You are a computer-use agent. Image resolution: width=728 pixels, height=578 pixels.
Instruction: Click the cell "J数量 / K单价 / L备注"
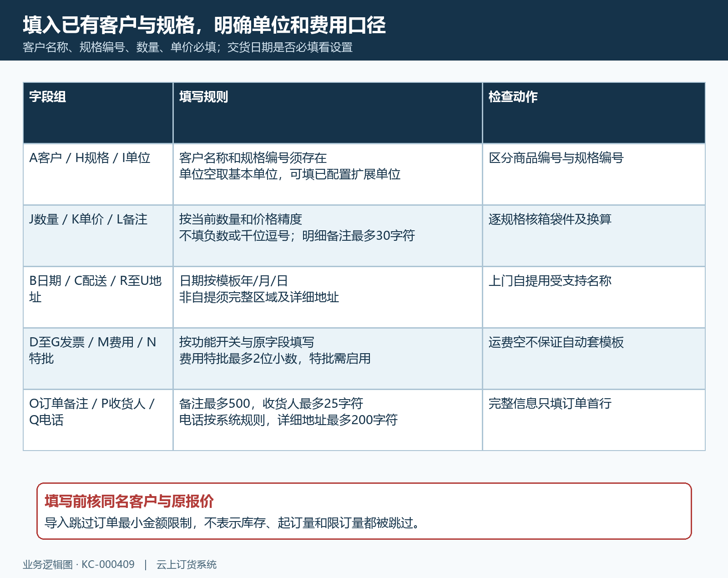click(98, 236)
